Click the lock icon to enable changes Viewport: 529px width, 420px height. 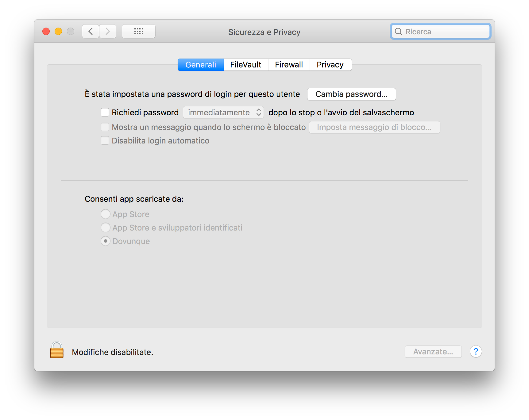tap(57, 350)
